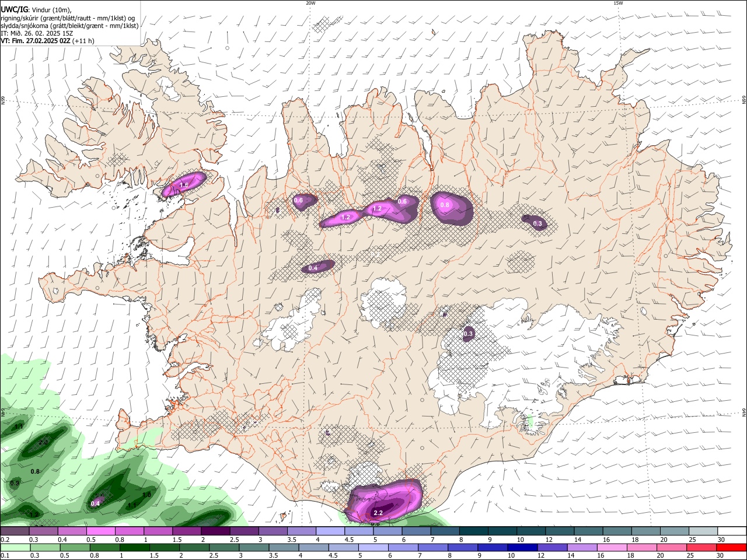This screenshot has height=560, width=747.
Task: Click lower legend swatch between 7 and 8
Action: click(x=433, y=548)
